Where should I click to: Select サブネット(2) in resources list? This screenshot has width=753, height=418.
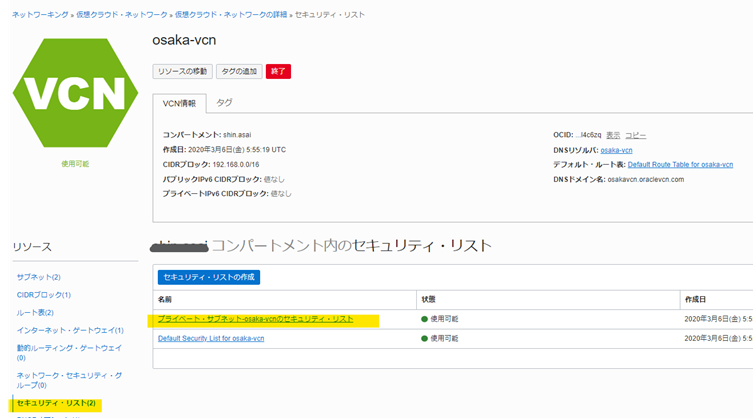[39, 277]
